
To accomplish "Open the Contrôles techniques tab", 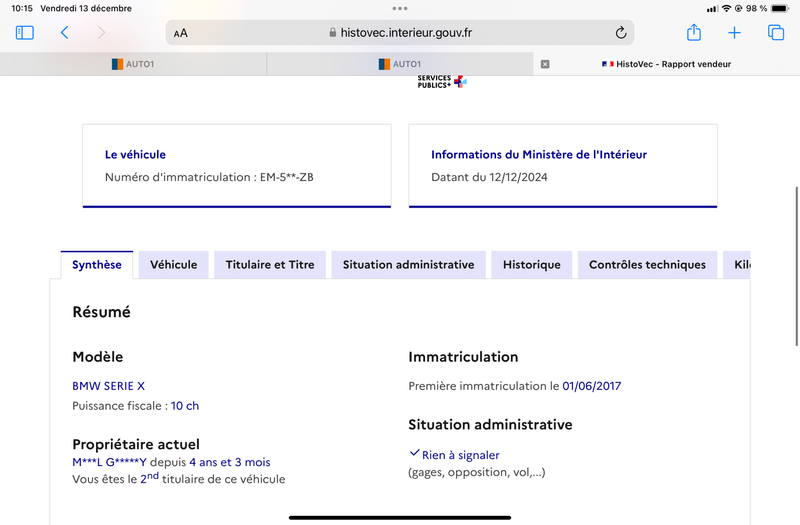I will 647,265.
